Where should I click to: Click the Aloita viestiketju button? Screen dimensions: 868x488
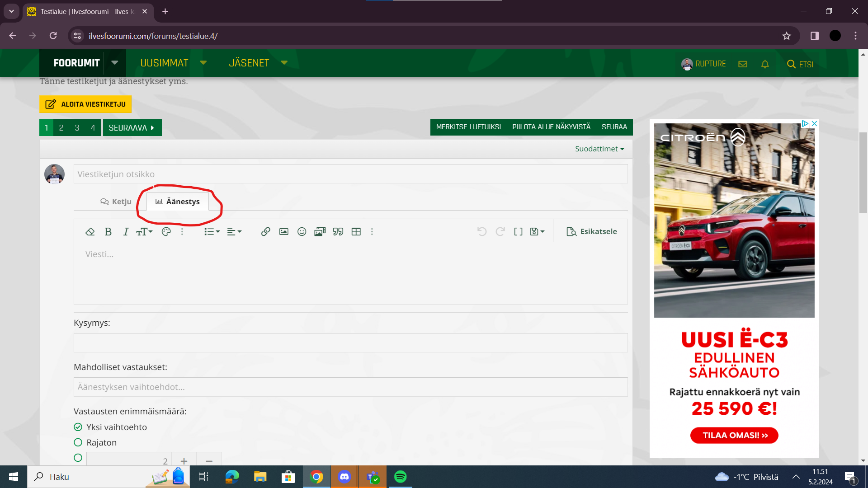[85, 104]
